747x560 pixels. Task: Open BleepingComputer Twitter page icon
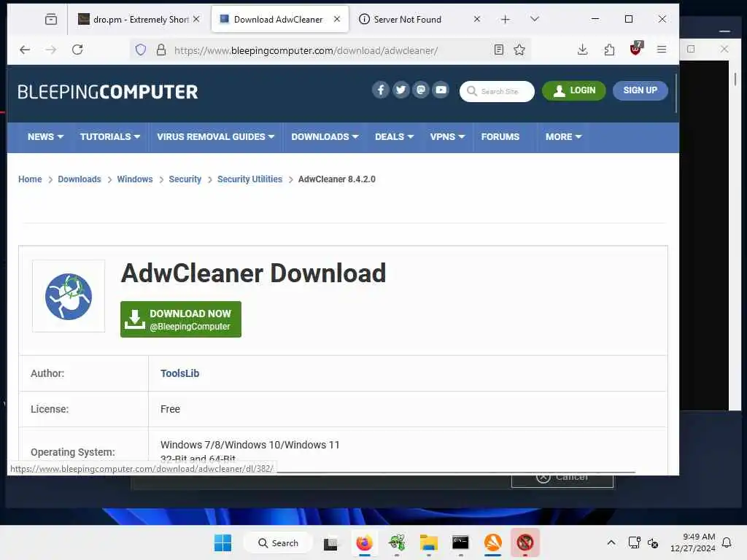400,90
